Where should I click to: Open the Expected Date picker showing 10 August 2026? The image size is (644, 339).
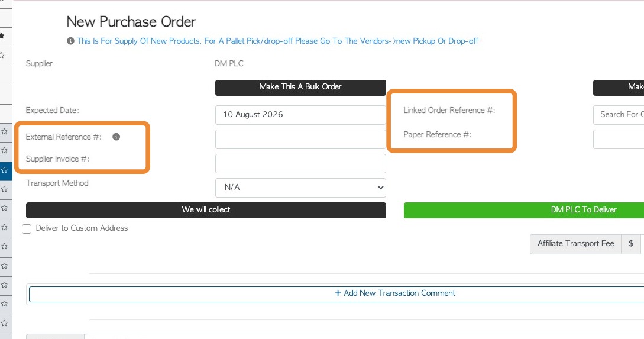[300, 115]
